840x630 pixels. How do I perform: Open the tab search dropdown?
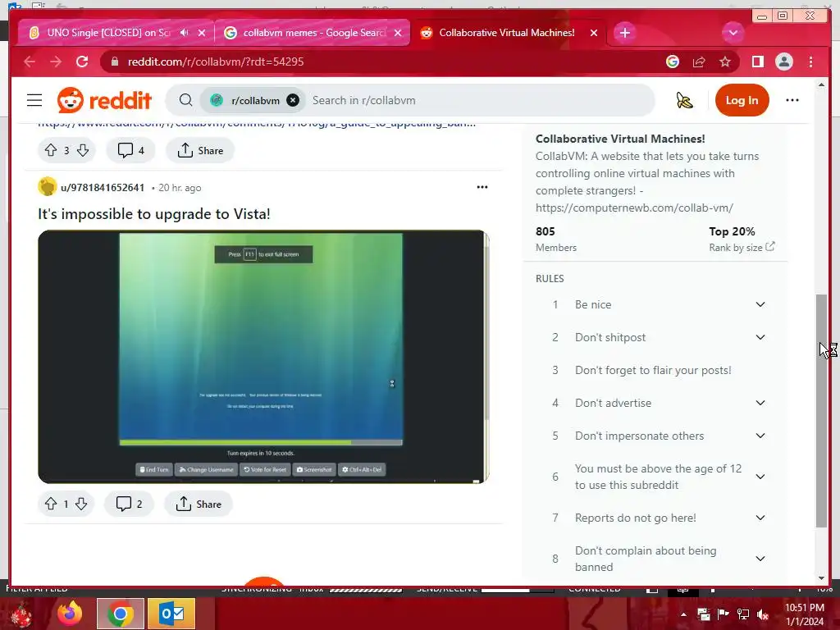[733, 33]
